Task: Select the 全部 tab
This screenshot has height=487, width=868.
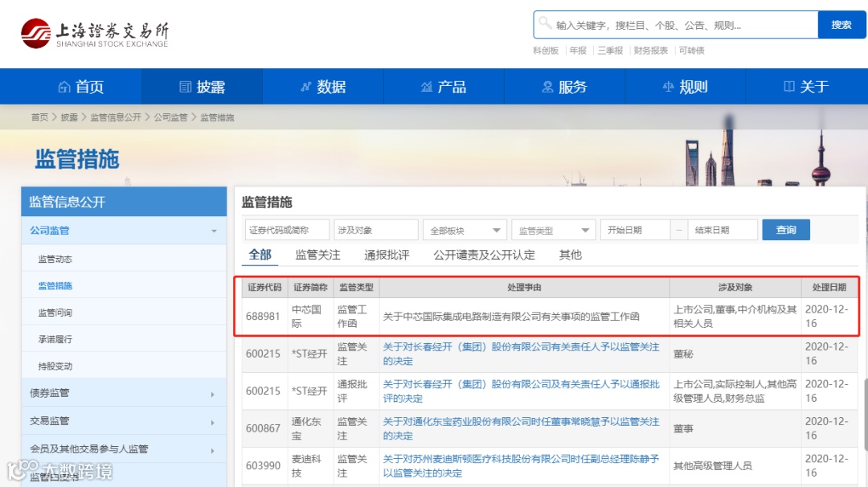Action: coord(260,255)
